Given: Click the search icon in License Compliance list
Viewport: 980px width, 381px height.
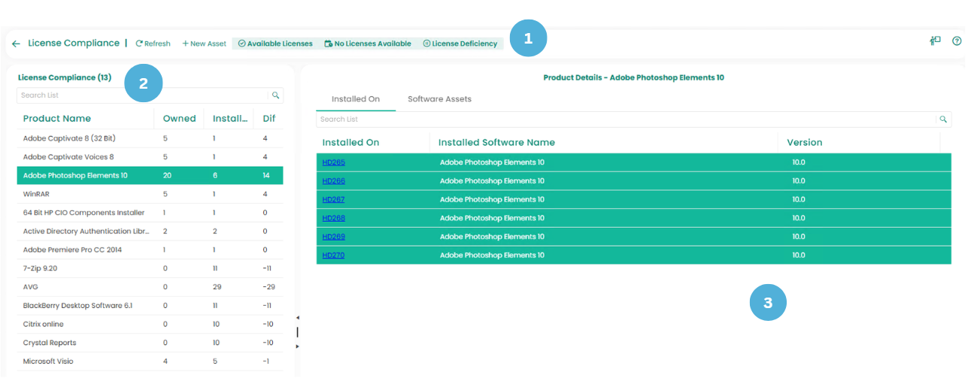Looking at the screenshot, I should (276, 95).
